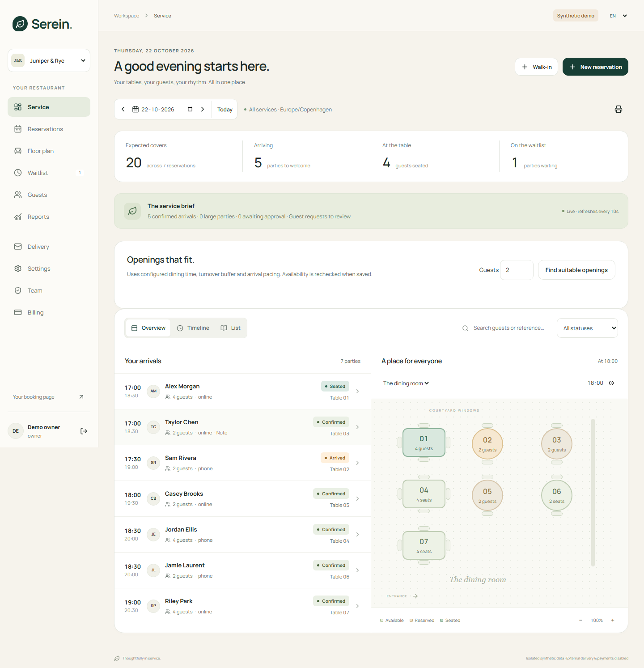Open Floor plan in the sidebar
Image resolution: width=644 pixels, height=668 pixels.
click(x=49, y=151)
